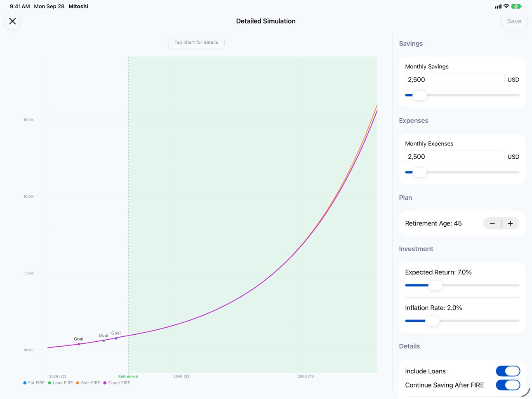Click the Fat FIRE legend dot

25,383
